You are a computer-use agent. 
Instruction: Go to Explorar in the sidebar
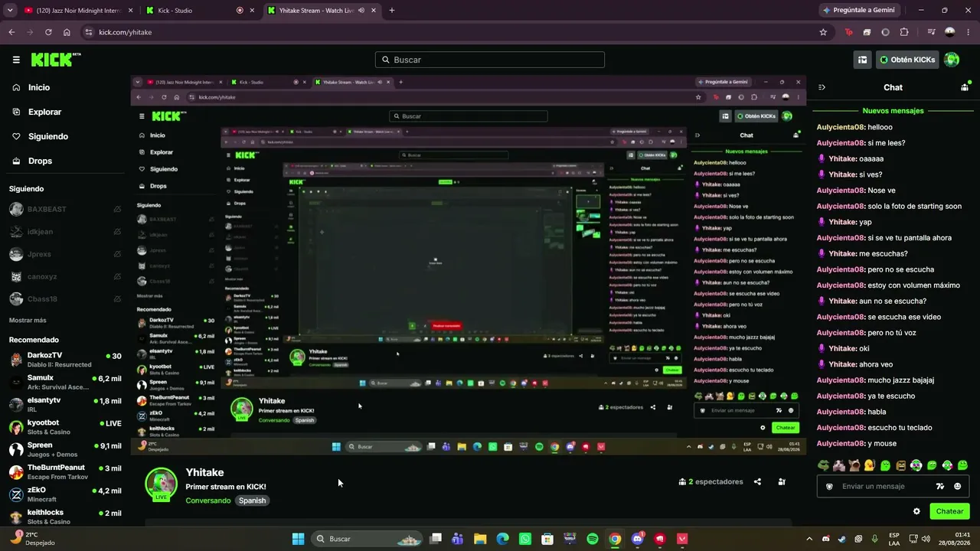click(44, 112)
